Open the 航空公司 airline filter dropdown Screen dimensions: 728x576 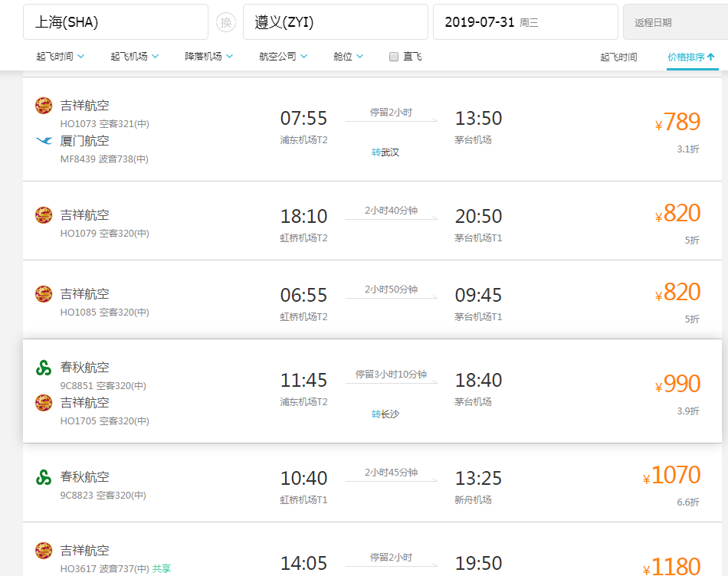[284, 56]
